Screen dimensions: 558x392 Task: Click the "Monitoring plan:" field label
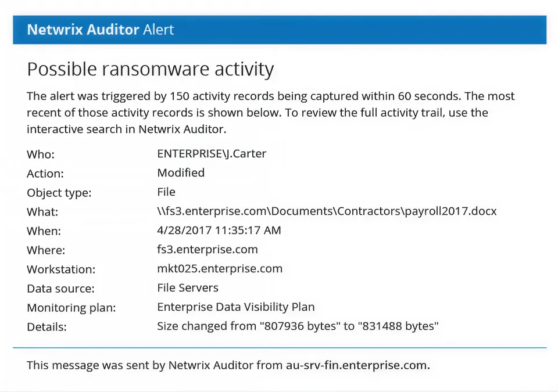point(71,308)
